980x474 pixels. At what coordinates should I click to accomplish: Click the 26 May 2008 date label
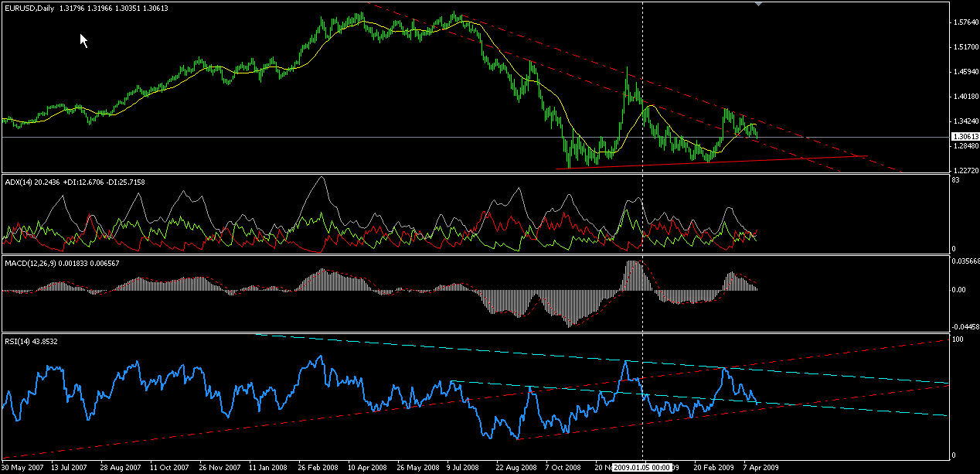tap(418, 467)
